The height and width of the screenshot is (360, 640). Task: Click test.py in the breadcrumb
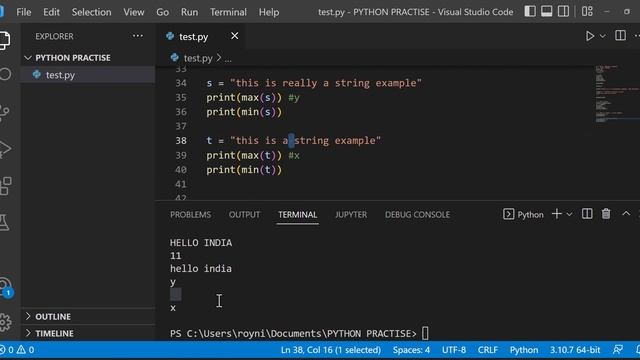pos(198,58)
